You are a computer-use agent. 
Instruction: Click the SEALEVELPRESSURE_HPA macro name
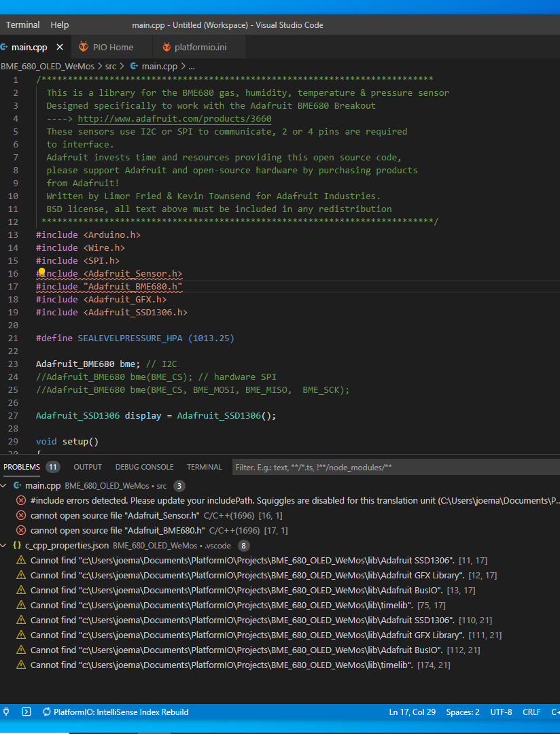(130, 338)
